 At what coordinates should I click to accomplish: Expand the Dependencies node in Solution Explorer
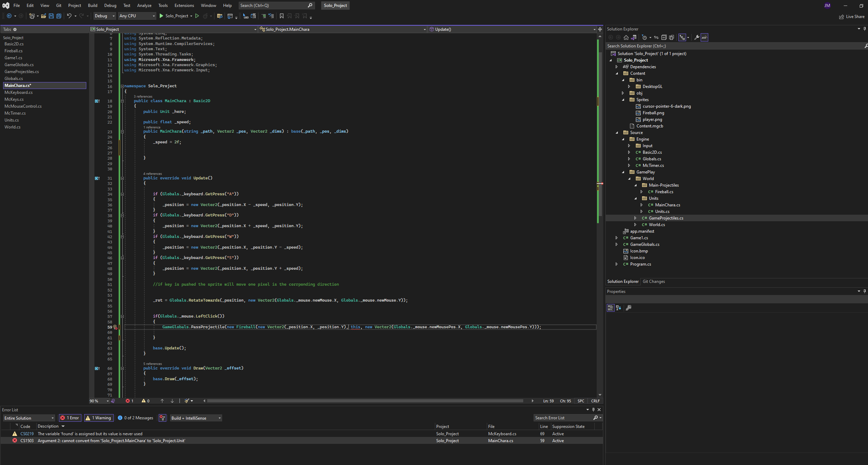point(616,67)
